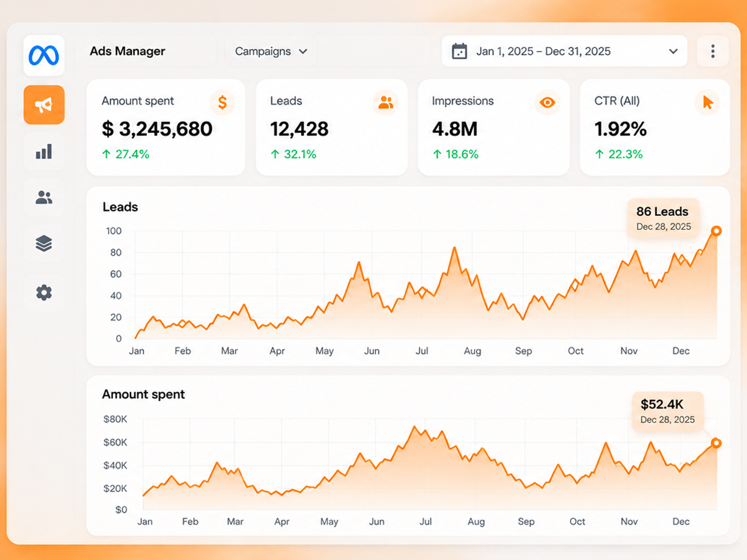
Task: Click the Jul label on Amount spent chart
Action: point(425,521)
